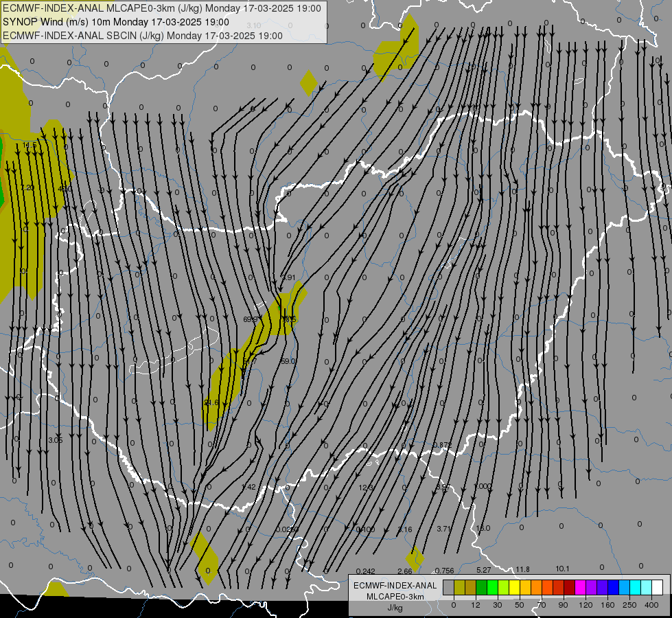Click the 21.6 map value
This screenshot has height=618, width=672.
[x=211, y=402]
